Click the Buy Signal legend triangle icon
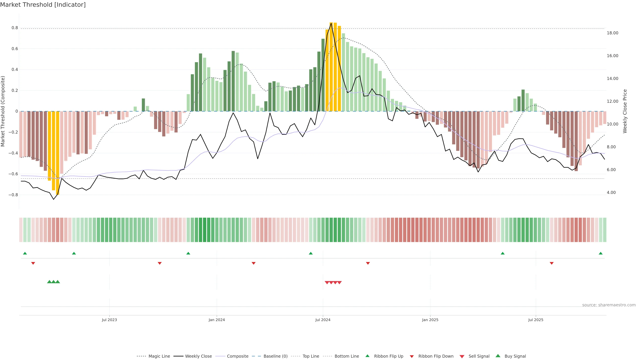 tap(498, 356)
